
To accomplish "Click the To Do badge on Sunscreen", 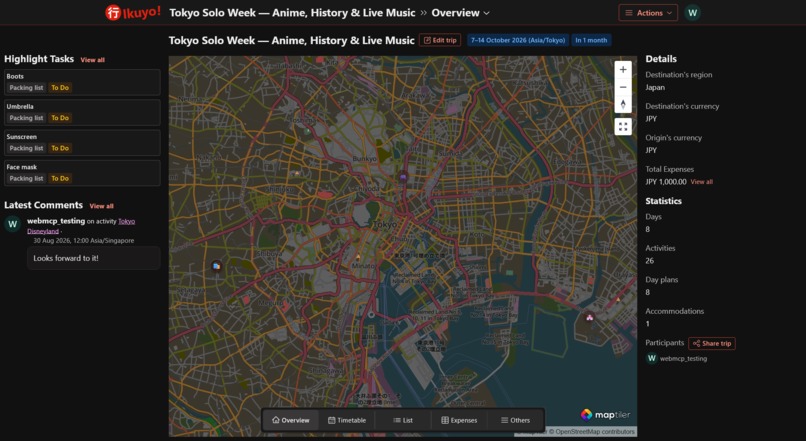I will point(60,149).
